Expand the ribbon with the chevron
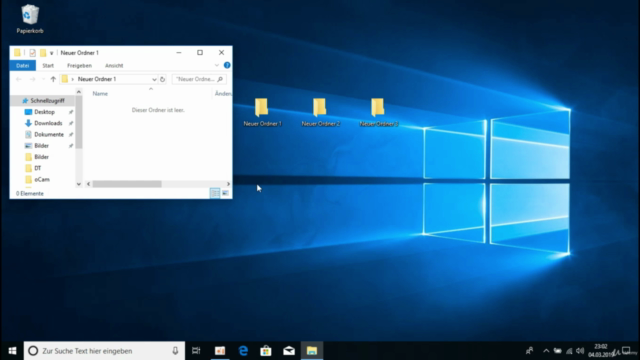The image size is (640, 360). [x=217, y=65]
